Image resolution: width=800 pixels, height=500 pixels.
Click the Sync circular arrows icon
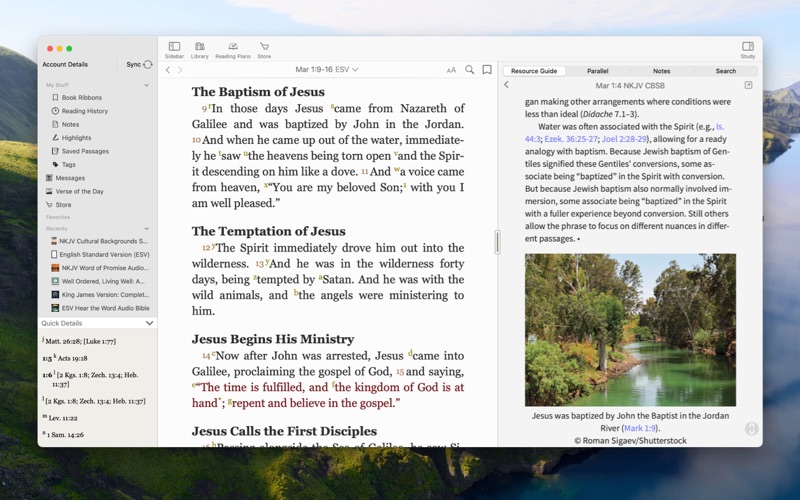(x=148, y=64)
